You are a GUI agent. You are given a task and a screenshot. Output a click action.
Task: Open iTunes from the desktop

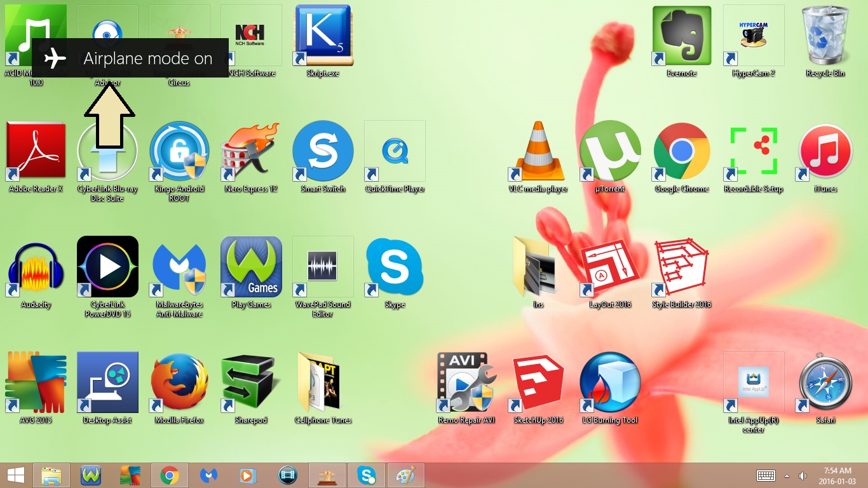[x=824, y=151]
